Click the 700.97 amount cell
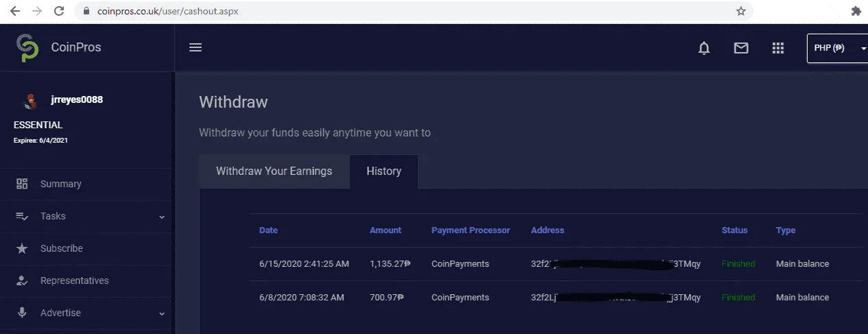This screenshot has height=334, width=868. coord(387,298)
